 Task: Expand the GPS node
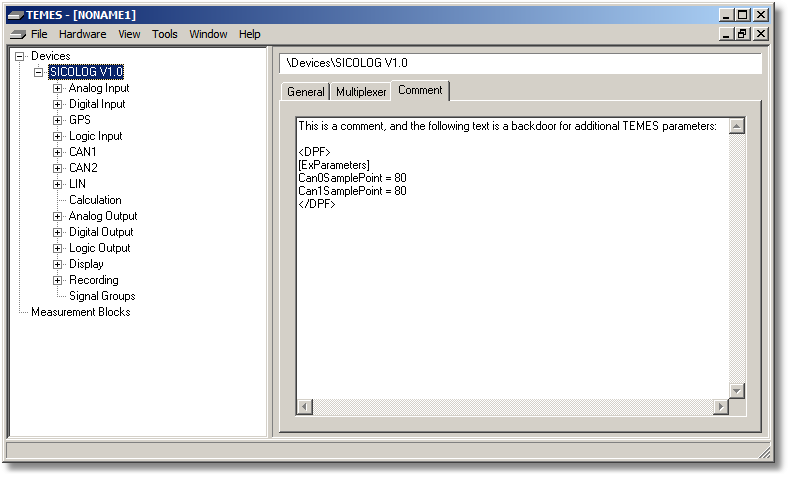tap(57, 120)
